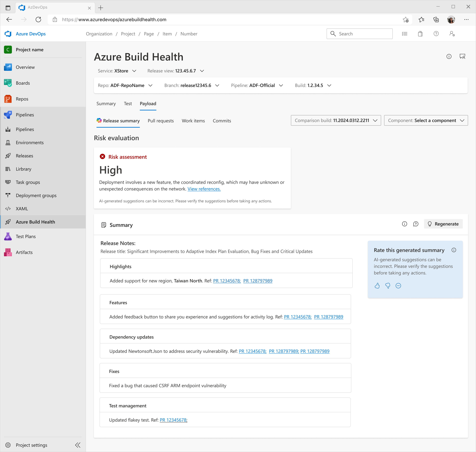
Task: Select the Release summary sub-tab
Action: coord(118,121)
